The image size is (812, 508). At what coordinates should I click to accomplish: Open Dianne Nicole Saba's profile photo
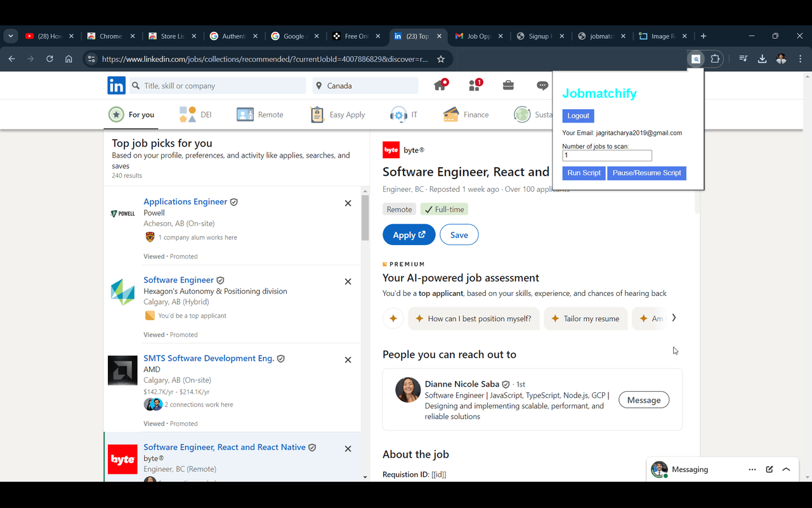click(408, 390)
